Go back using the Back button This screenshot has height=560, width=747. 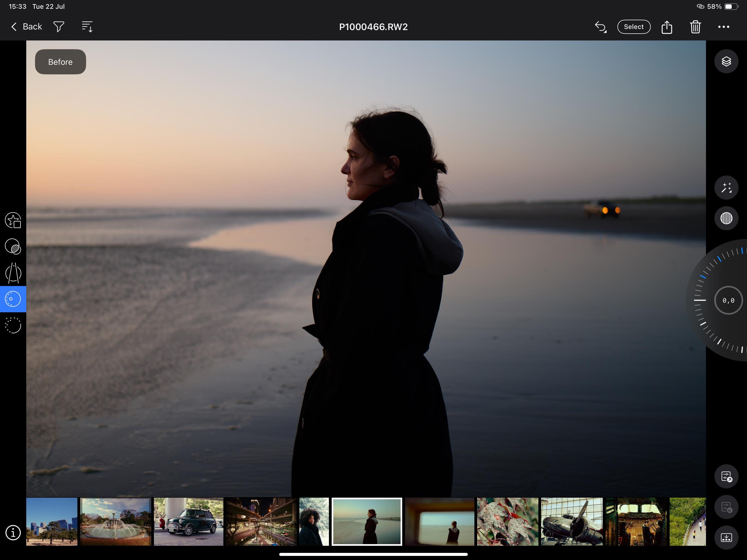click(x=26, y=27)
